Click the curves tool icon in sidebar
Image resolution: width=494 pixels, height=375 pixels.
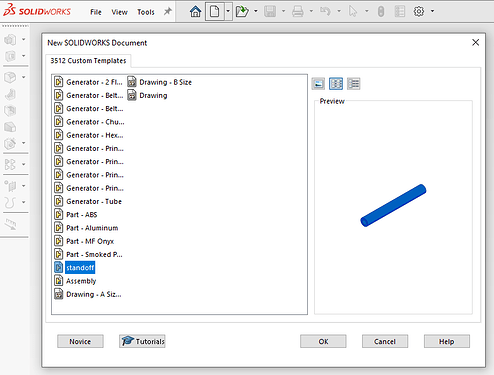tap(10, 202)
